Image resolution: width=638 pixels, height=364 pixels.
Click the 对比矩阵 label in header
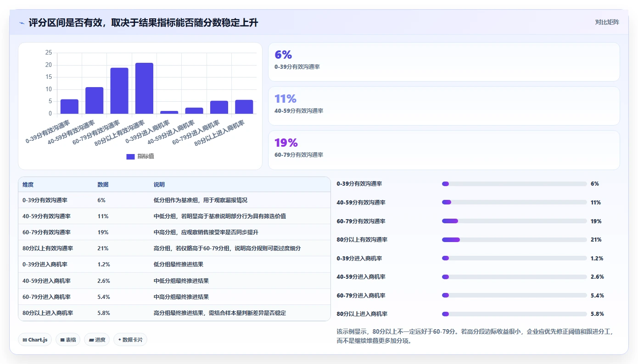point(607,22)
